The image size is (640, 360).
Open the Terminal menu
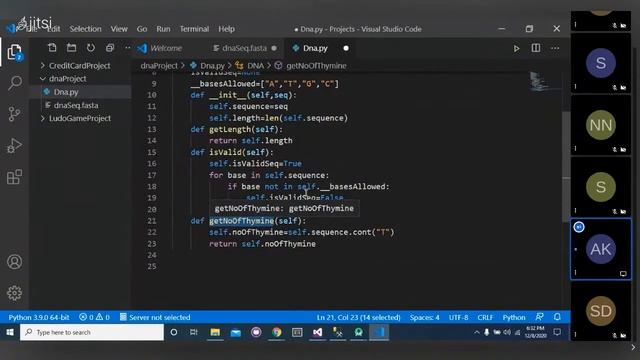point(194,29)
